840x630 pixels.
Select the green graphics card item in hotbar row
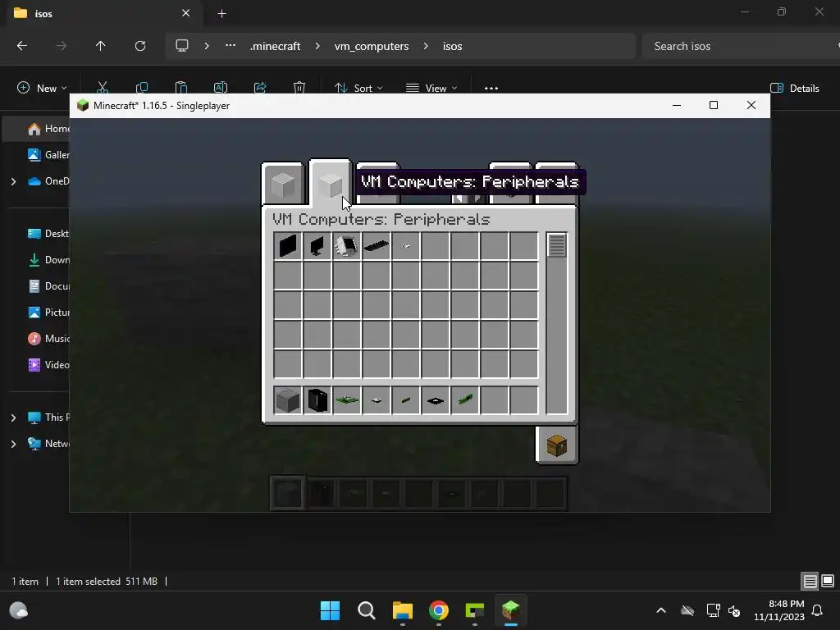click(464, 400)
